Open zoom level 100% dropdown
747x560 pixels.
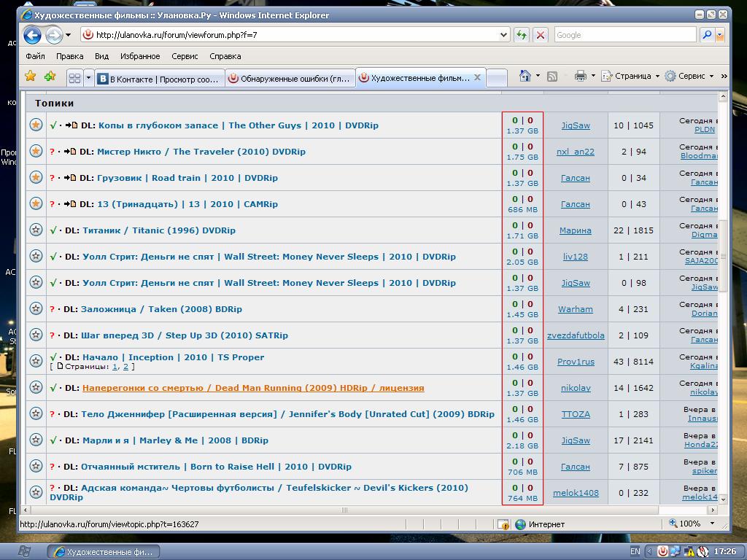click(712, 524)
